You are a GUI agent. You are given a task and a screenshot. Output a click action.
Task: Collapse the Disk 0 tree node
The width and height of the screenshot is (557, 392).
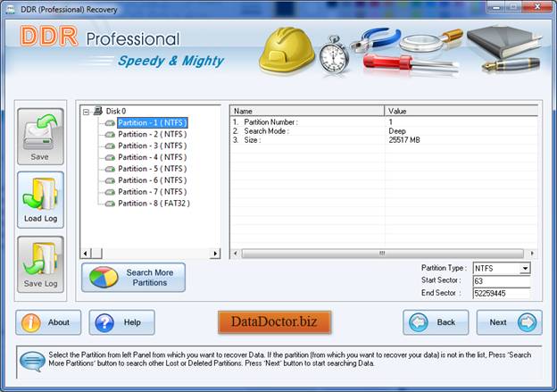[86, 112]
